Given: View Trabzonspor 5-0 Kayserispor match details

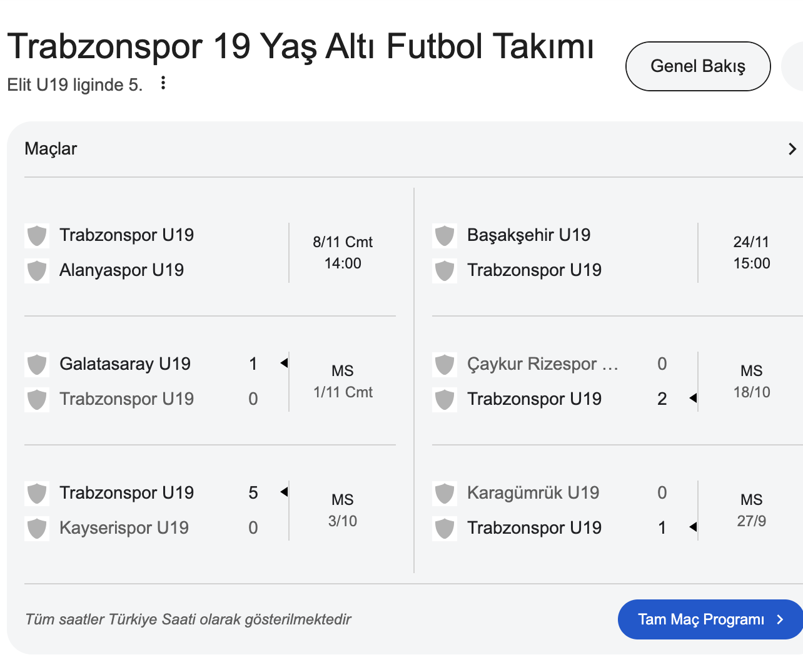Looking at the screenshot, I should 210,510.
